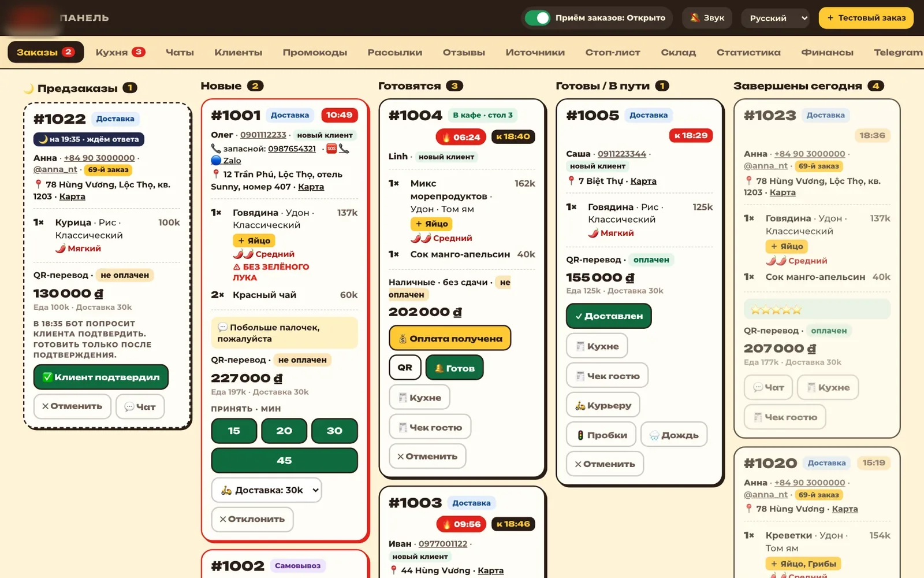Toggle the Приём заказов switch
The height and width of the screenshot is (578, 924).
click(x=538, y=18)
